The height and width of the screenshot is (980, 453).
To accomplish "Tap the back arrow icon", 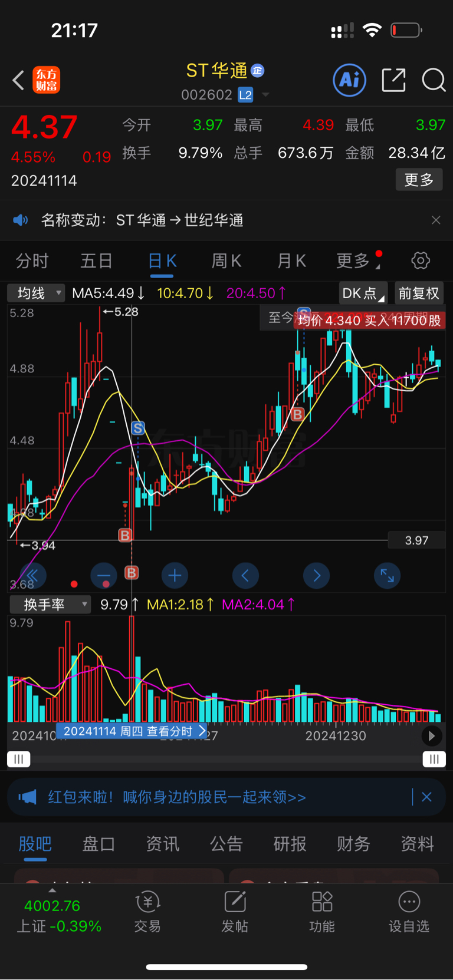I will tap(18, 80).
